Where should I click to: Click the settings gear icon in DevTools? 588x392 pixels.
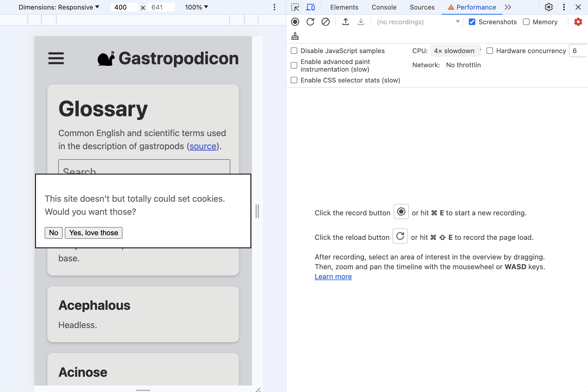pyautogui.click(x=549, y=7)
